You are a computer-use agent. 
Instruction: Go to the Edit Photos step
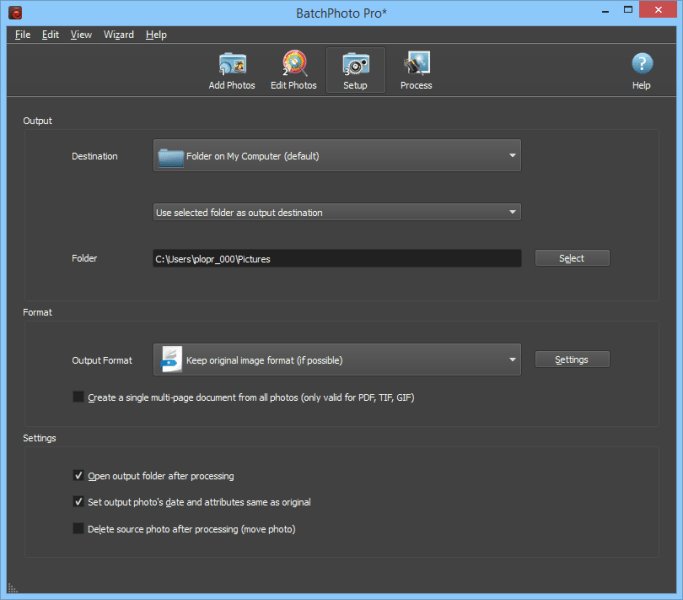294,71
